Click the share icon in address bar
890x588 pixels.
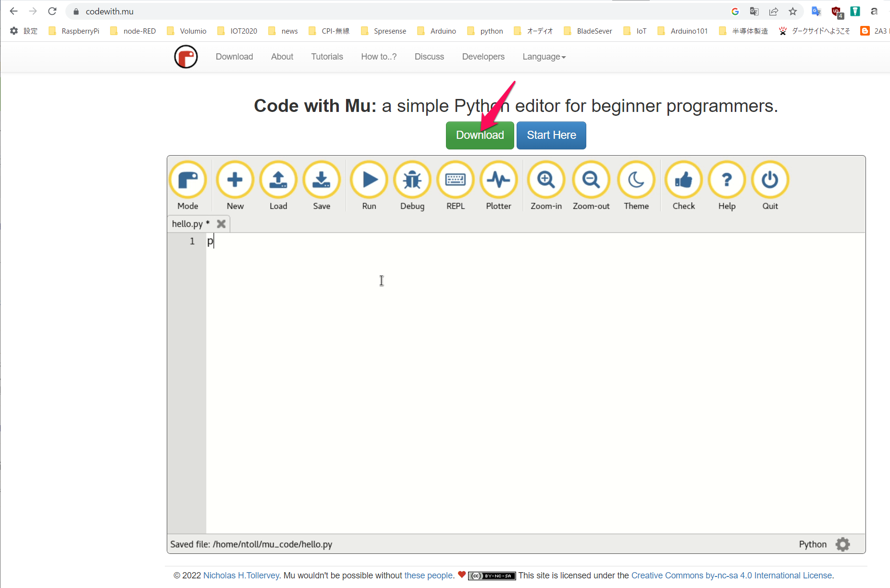pyautogui.click(x=774, y=12)
